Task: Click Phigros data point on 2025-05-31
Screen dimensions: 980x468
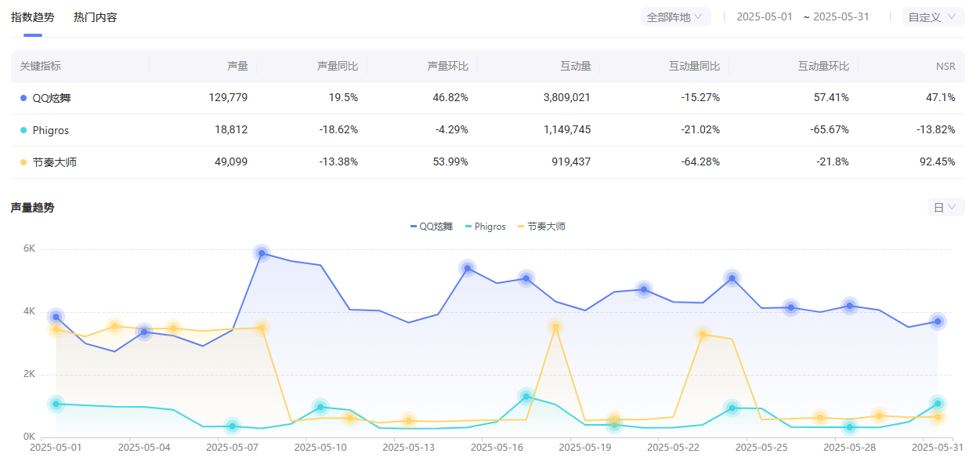Action: point(938,404)
